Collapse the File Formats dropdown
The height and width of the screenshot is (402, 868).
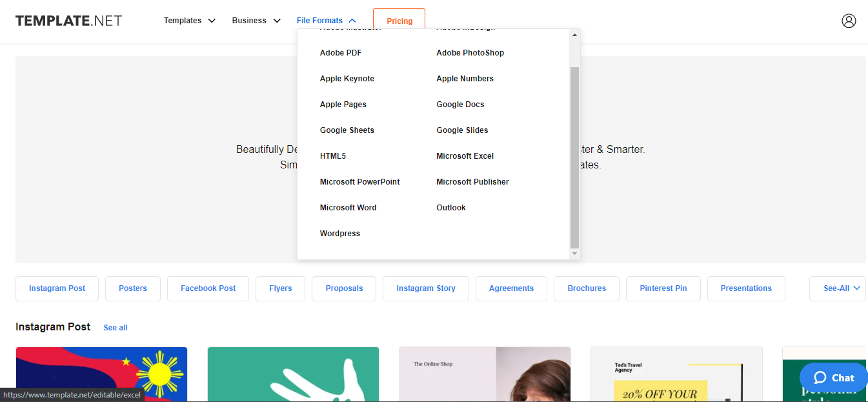(326, 21)
